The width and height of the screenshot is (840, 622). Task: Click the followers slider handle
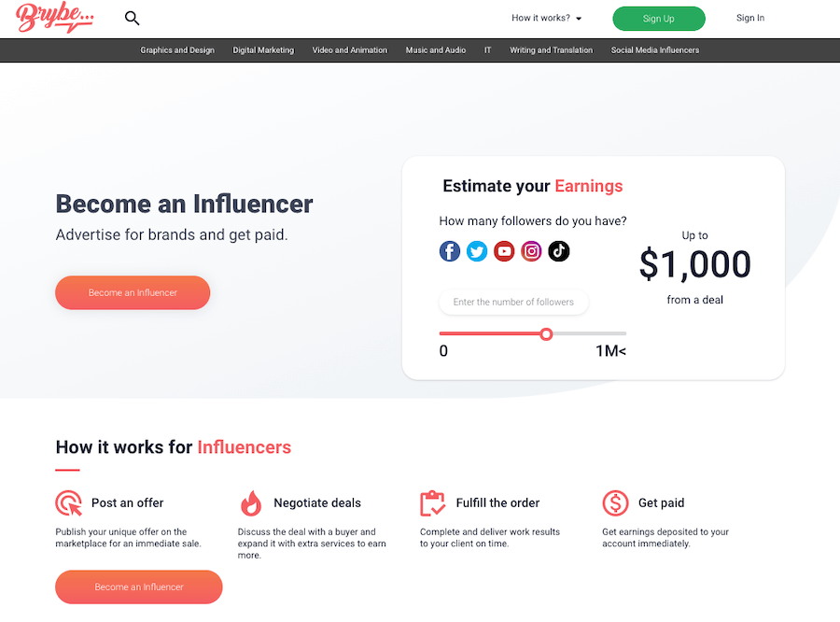(546, 334)
